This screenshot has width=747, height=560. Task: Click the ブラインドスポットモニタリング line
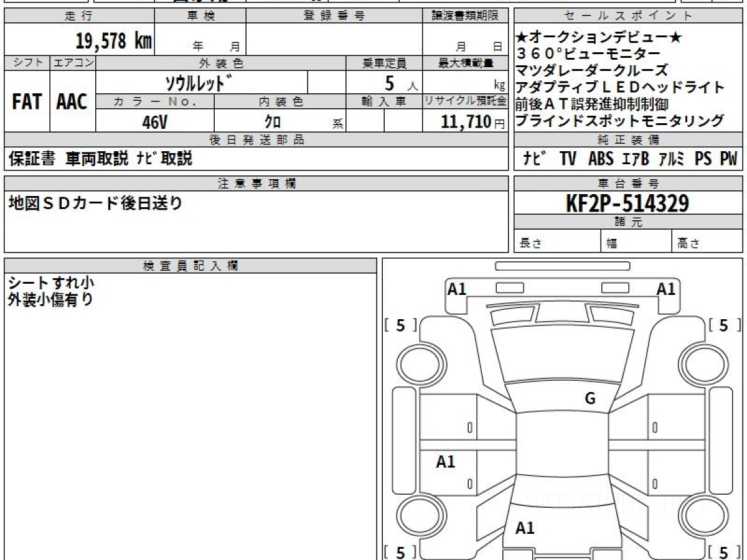pyautogui.click(x=621, y=121)
